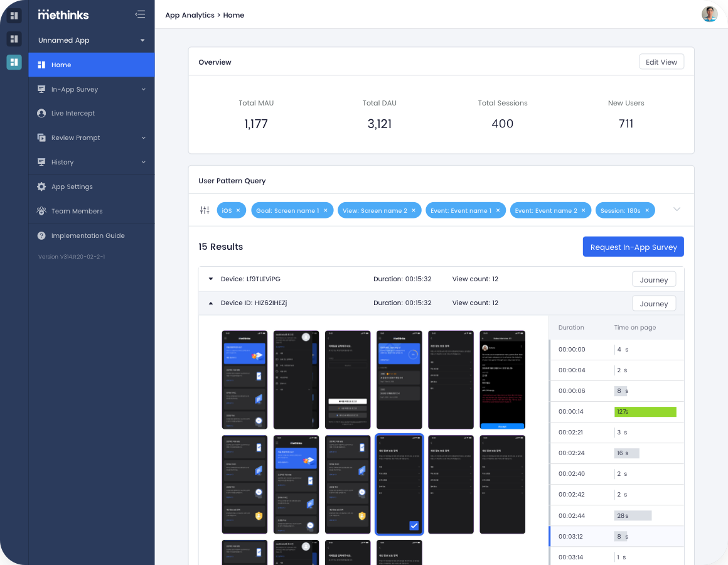Select the 00:03:12 duration row
This screenshot has height=565, width=728.
[616, 537]
